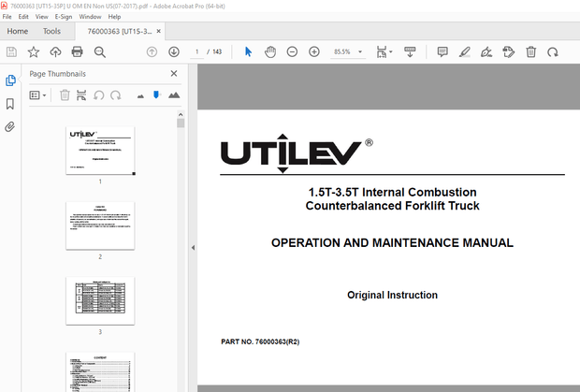Collapse the navigation pane arrow

pos(193,247)
